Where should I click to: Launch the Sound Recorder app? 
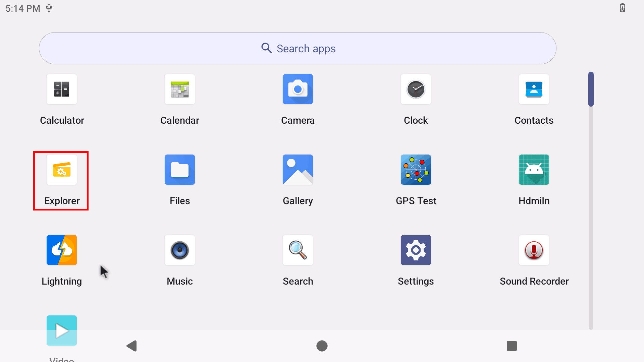tap(534, 250)
